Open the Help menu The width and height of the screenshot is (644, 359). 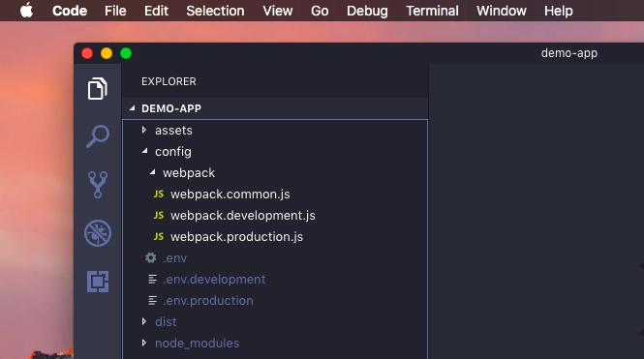[x=558, y=11]
